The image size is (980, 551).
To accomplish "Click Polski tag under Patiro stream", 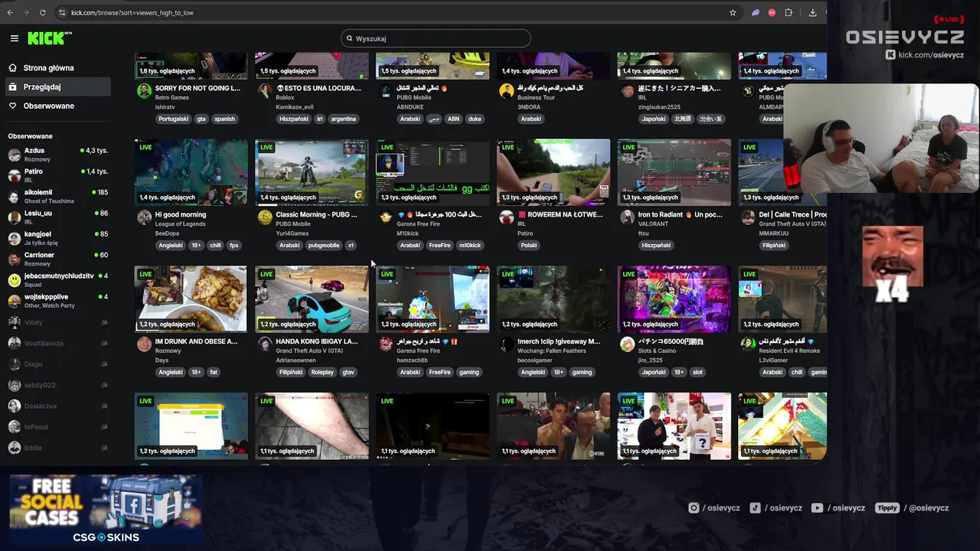I will (529, 246).
